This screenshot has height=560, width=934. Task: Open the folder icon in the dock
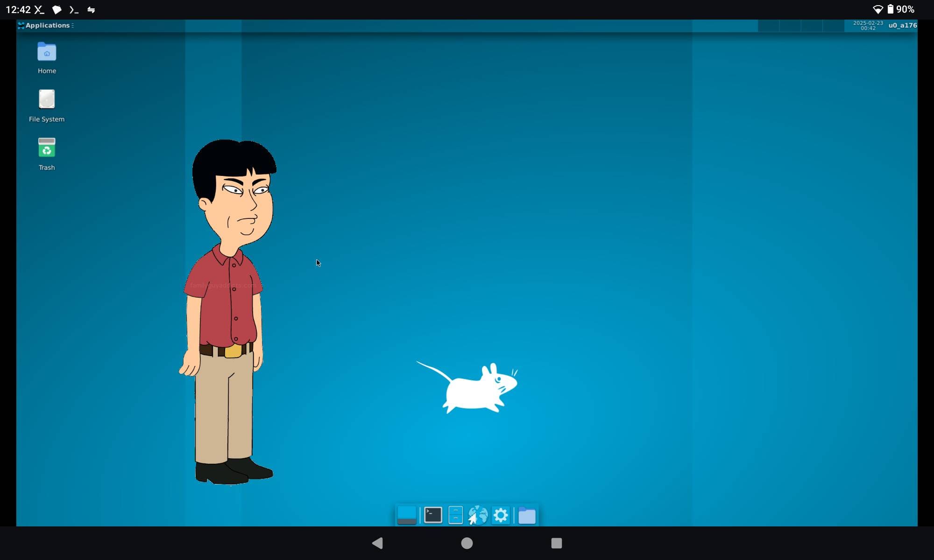click(x=527, y=515)
